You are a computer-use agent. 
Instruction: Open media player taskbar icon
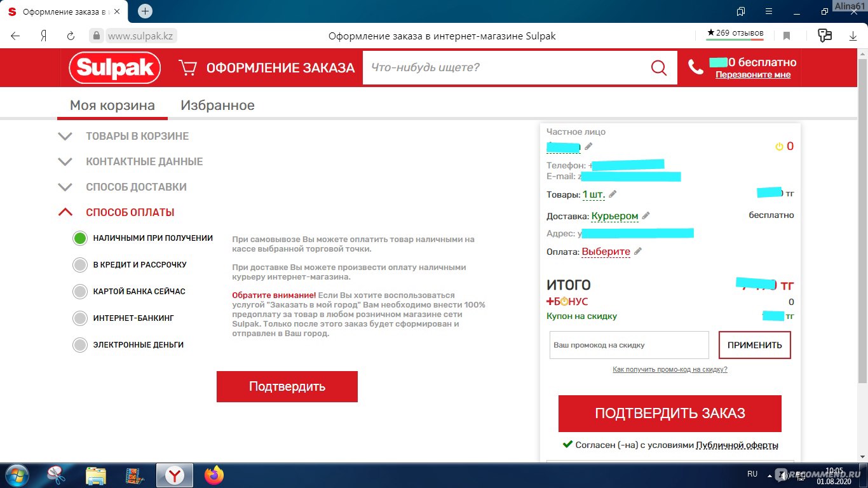133,475
